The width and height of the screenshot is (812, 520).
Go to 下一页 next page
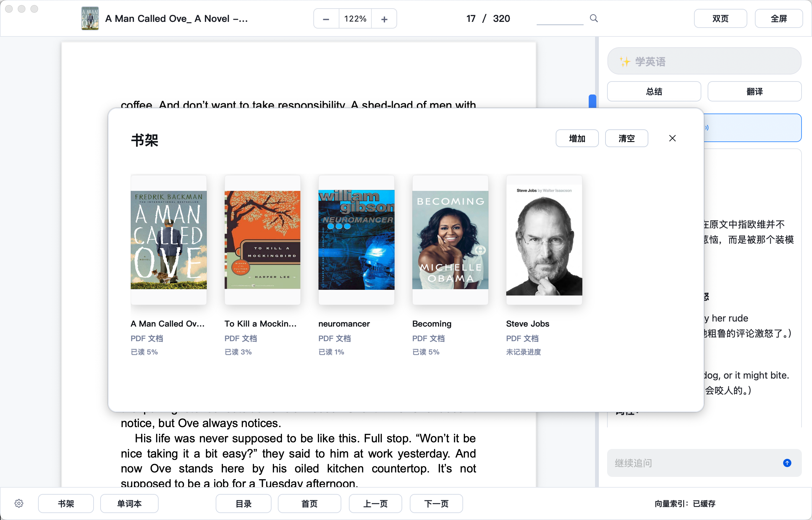(436, 504)
